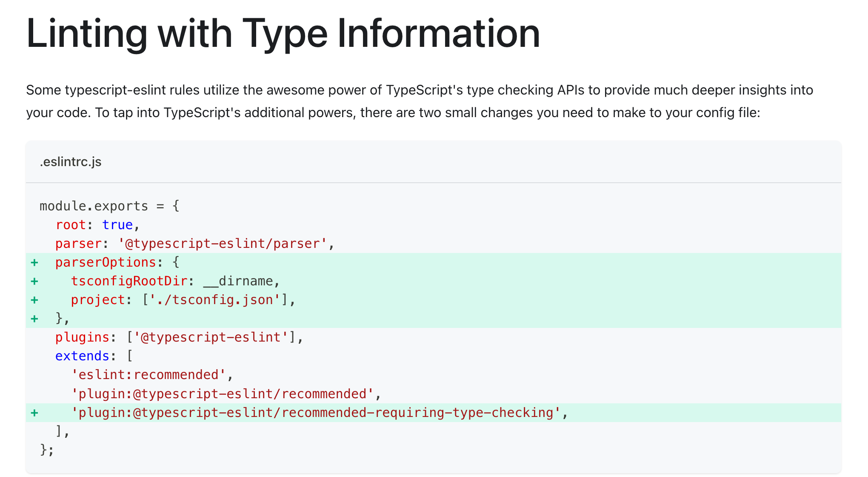This screenshot has height=477, width=868.
Task: Click the plus marker beside the closing brace
Action: point(34,319)
